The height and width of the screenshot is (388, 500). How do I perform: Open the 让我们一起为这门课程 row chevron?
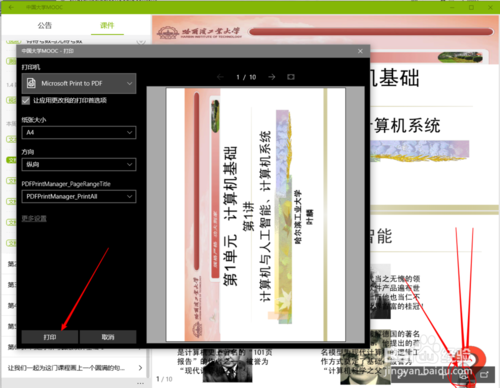click(140, 368)
